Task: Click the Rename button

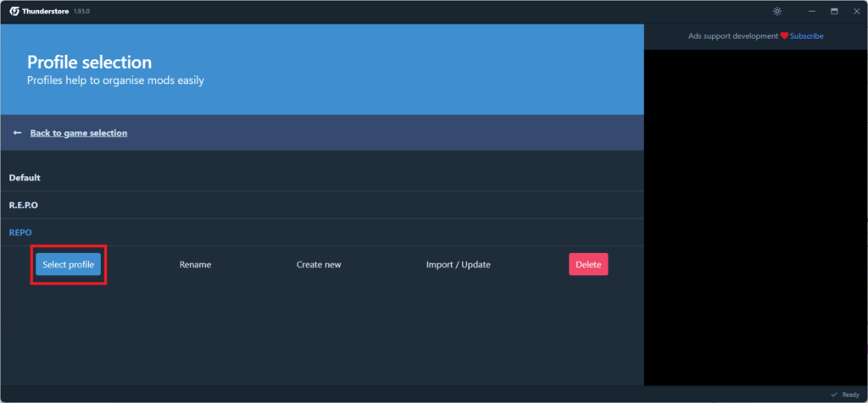Action: pos(196,264)
